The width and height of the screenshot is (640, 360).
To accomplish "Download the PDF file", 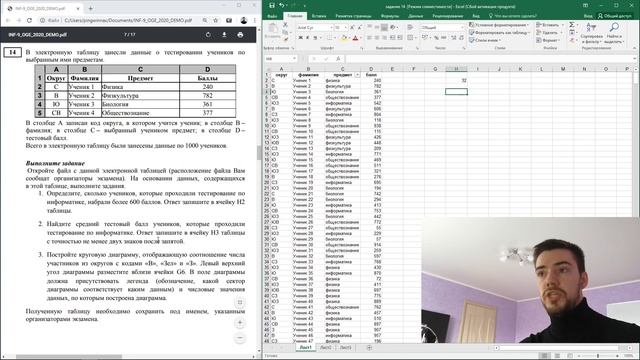I will point(224,35).
